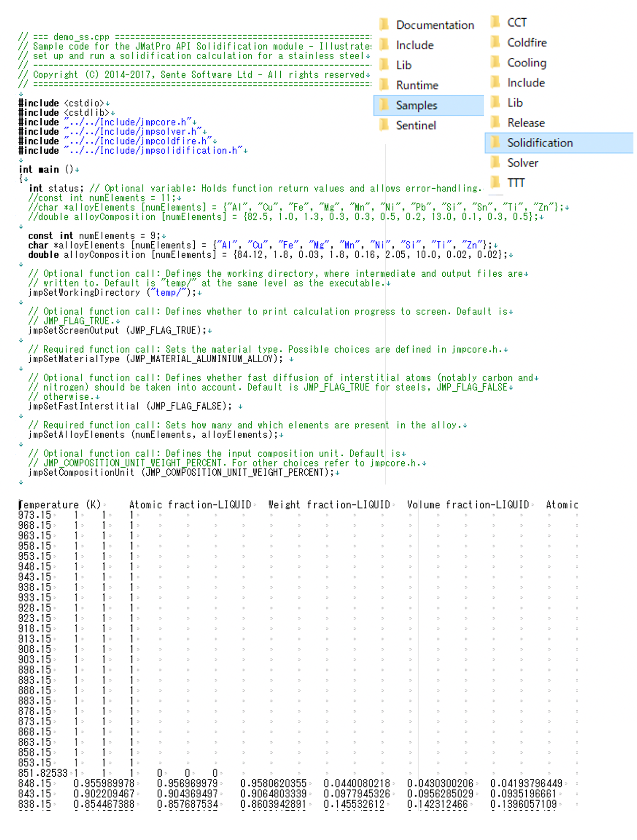Image resolution: width=637 pixels, height=840 pixels.
Task: Open the Documentation folder name
Action: pyautogui.click(x=435, y=25)
